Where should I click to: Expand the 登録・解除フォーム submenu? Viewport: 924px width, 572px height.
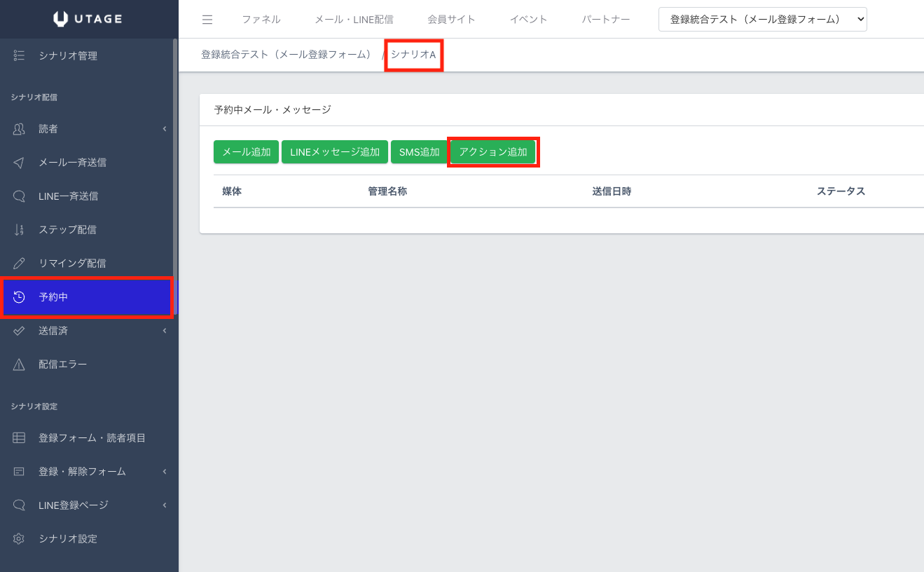point(164,472)
